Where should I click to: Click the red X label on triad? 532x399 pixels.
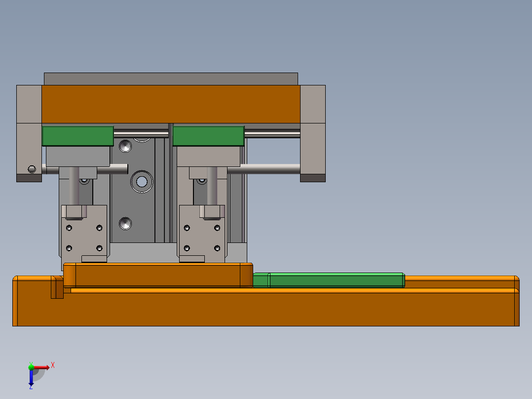(x=53, y=365)
